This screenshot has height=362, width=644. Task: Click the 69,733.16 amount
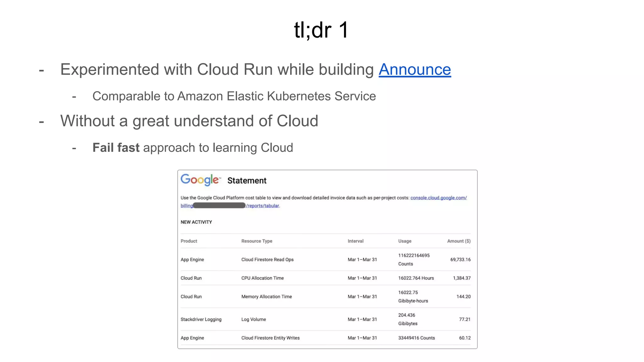click(460, 260)
